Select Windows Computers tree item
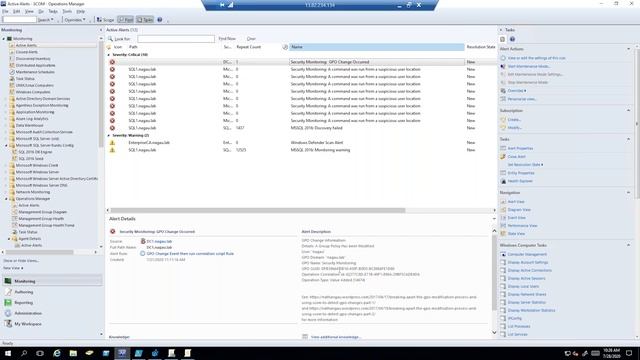The image size is (640, 360). point(33,92)
